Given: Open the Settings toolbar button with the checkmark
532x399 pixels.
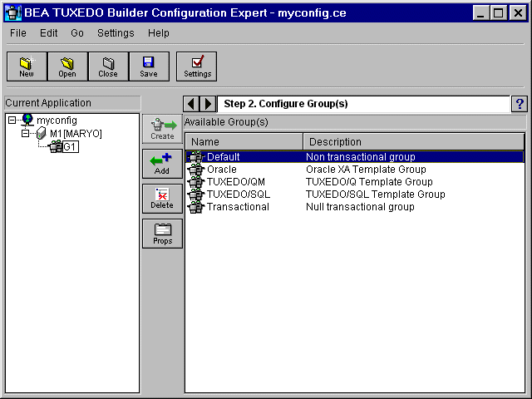Looking at the screenshot, I should 196,66.
